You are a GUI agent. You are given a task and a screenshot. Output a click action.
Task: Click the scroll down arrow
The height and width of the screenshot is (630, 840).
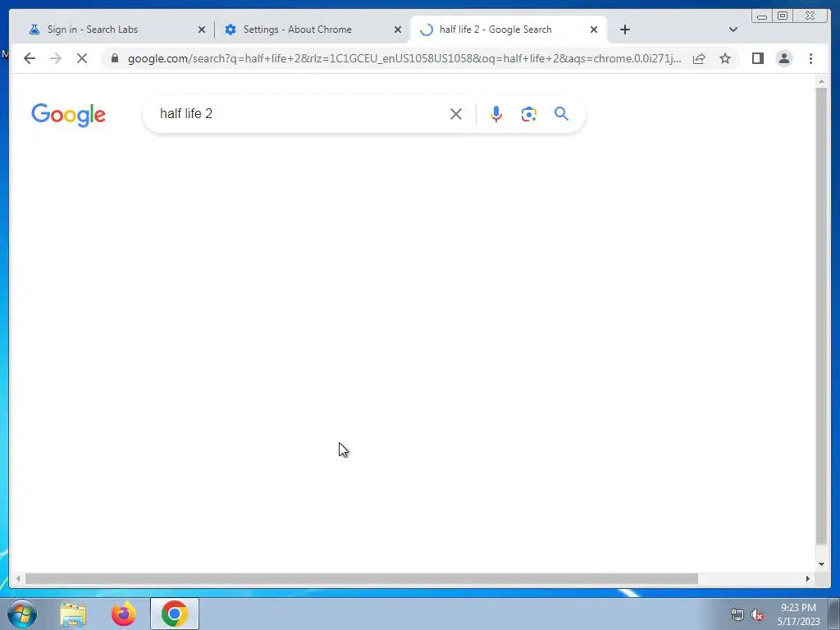[821, 564]
